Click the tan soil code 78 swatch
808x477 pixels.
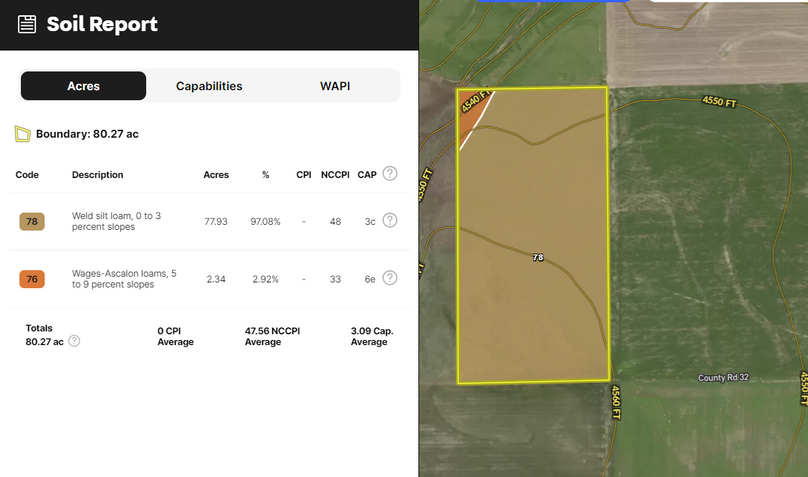pyautogui.click(x=32, y=221)
